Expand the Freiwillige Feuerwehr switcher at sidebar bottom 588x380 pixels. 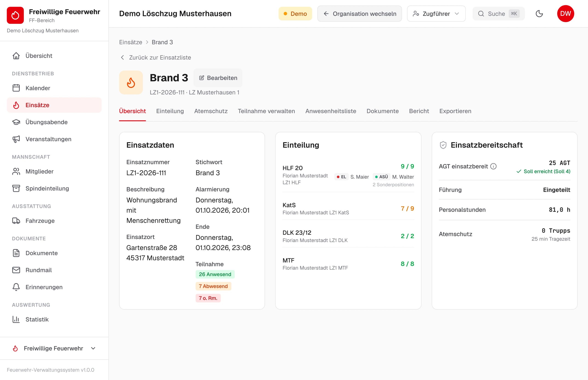54,348
